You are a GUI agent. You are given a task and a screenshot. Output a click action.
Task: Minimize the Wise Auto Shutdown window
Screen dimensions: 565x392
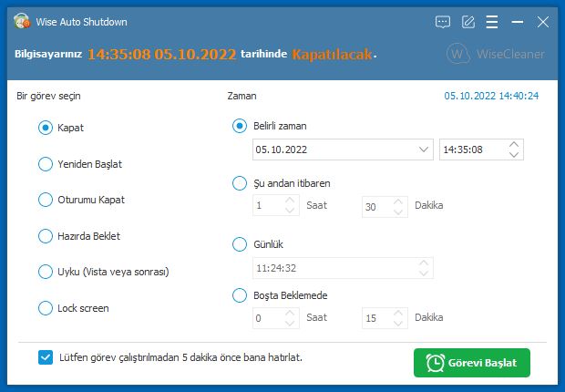pyautogui.click(x=518, y=22)
